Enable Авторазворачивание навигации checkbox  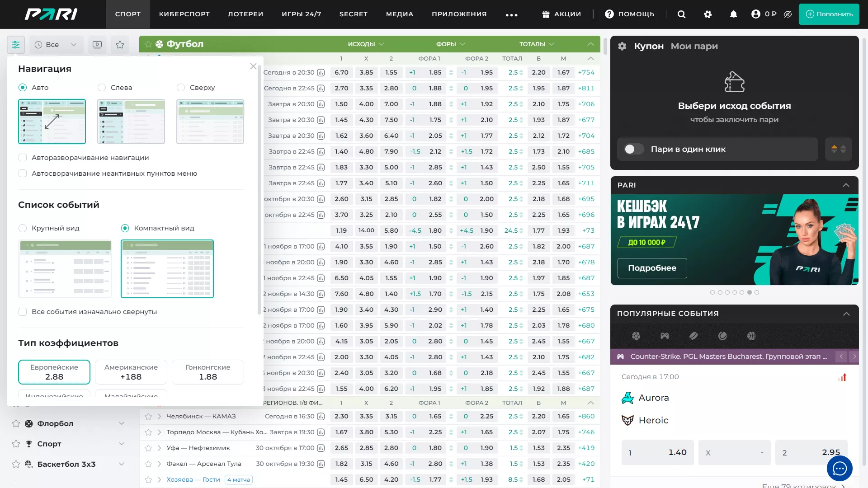click(23, 157)
